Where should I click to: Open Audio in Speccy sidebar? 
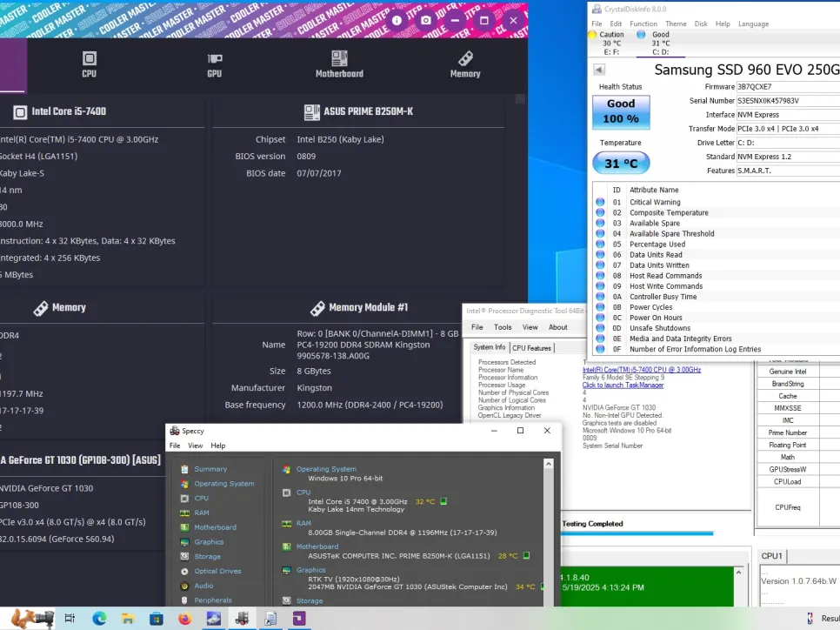203,586
